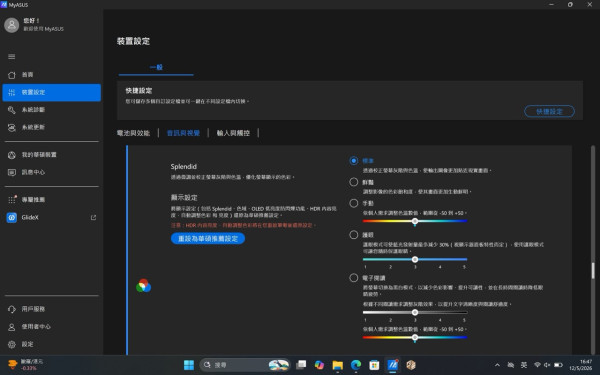The image size is (600, 375).
Task: Click the battery icon in system tray
Action: (x=558, y=365)
